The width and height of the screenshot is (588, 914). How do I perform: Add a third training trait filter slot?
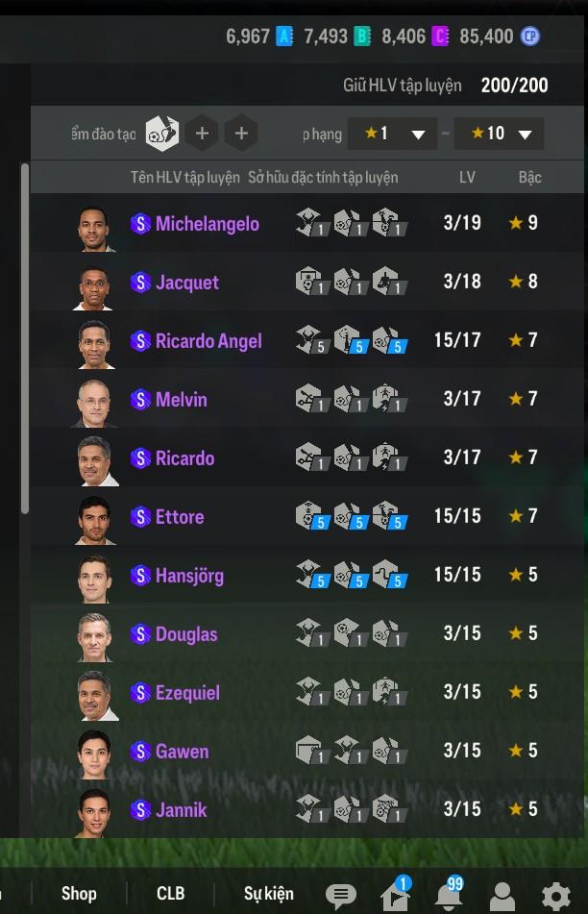pyautogui.click(x=241, y=134)
